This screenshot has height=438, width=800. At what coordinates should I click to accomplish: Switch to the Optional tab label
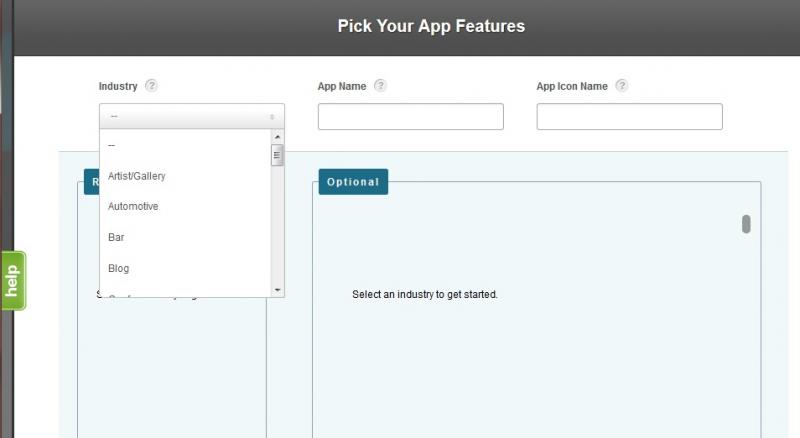pos(353,182)
